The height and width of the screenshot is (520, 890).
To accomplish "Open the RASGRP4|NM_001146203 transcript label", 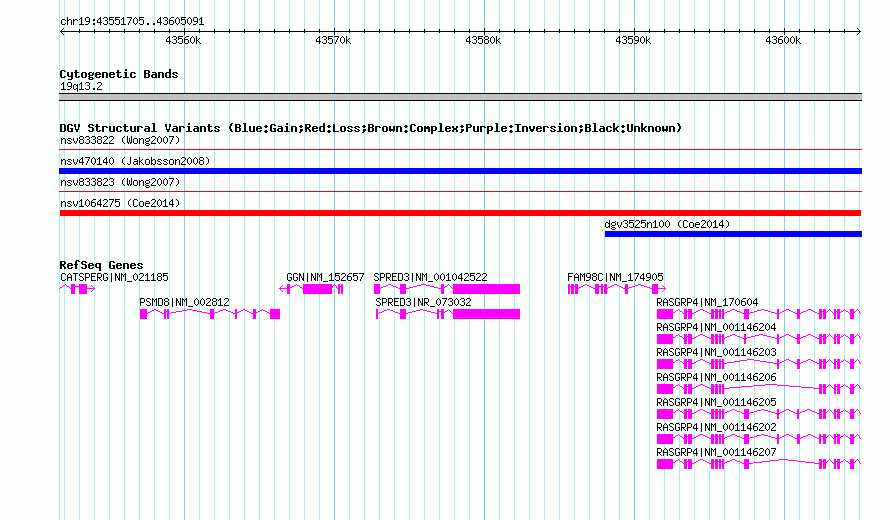I will click(x=716, y=352).
